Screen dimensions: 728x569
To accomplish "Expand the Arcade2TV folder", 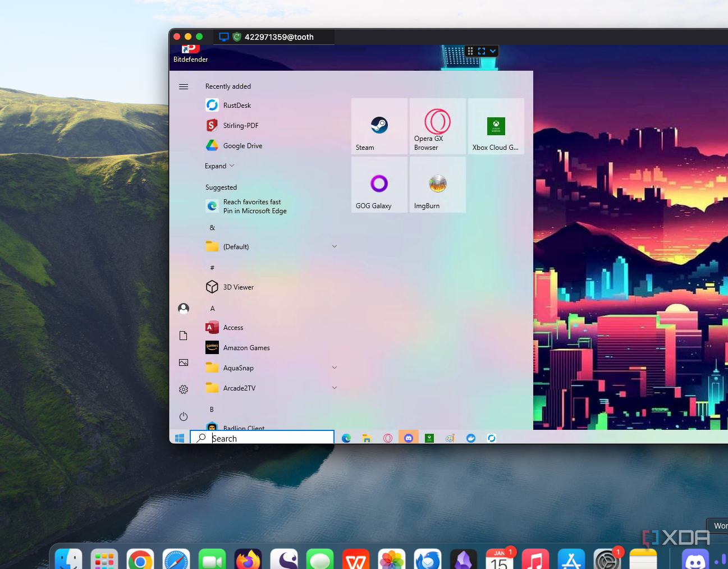I will pos(272,388).
